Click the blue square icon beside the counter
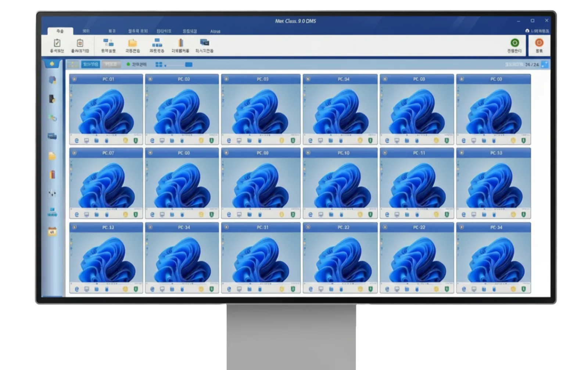Screen dimensions: 588x370 coord(545,65)
